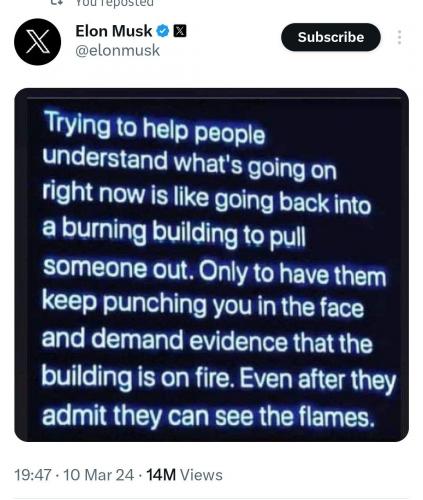
Task: Click the 19:47 post timestamp
Action: [33, 475]
